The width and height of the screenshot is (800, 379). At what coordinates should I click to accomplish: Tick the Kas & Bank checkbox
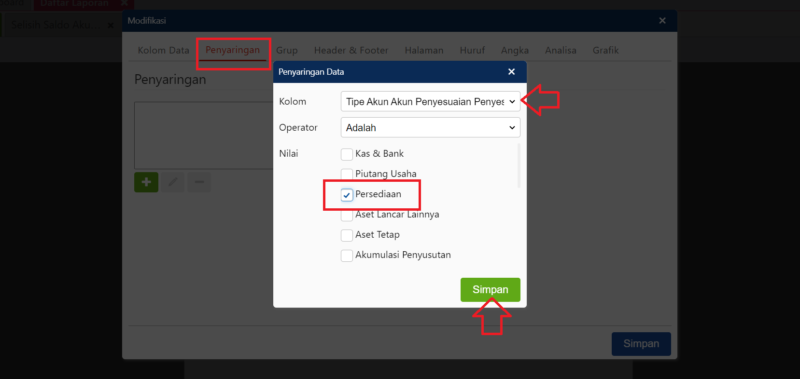tap(347, 154)
